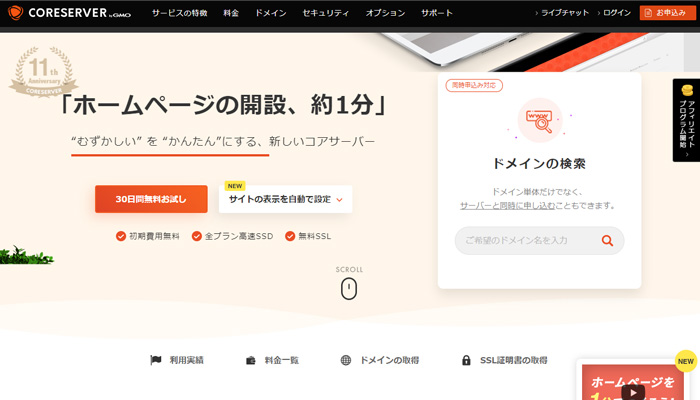This screenshot has height=400, width=700.
Task: Click 初期費用無料 text
Action: (x=154, y=236)
